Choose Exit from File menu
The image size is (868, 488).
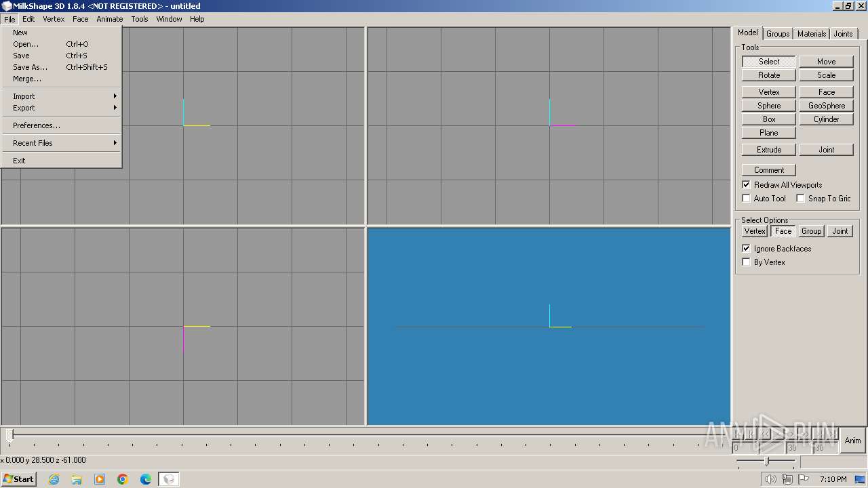[x=62, y=161]
